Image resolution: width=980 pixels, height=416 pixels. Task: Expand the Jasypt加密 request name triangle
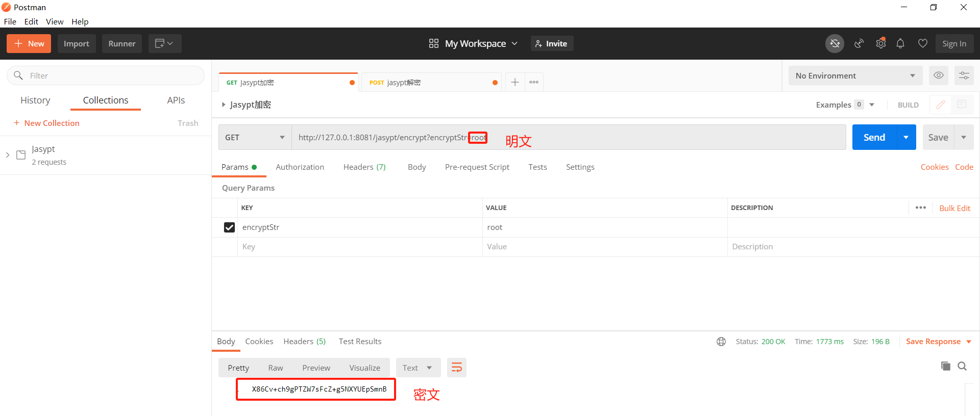coord(224,105)
